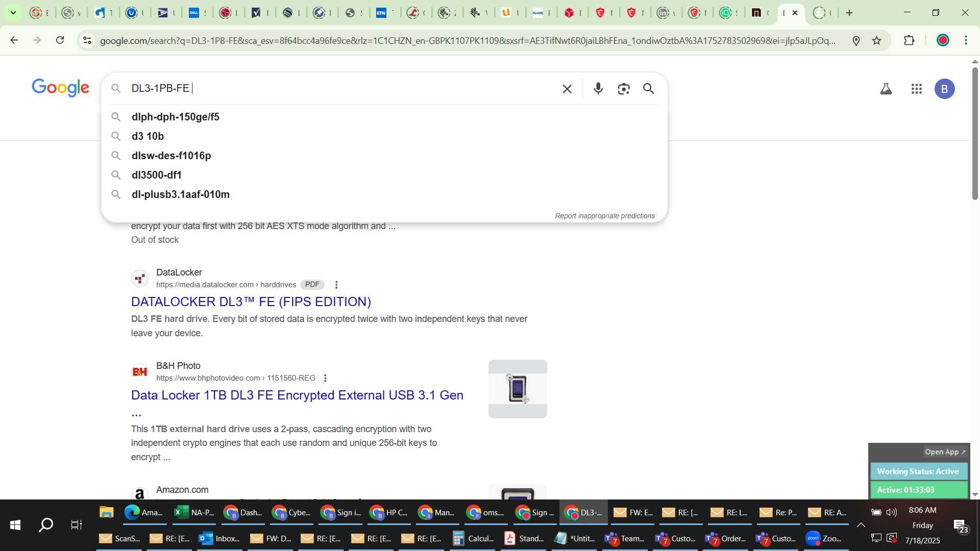Open a new browser tab

849,13
